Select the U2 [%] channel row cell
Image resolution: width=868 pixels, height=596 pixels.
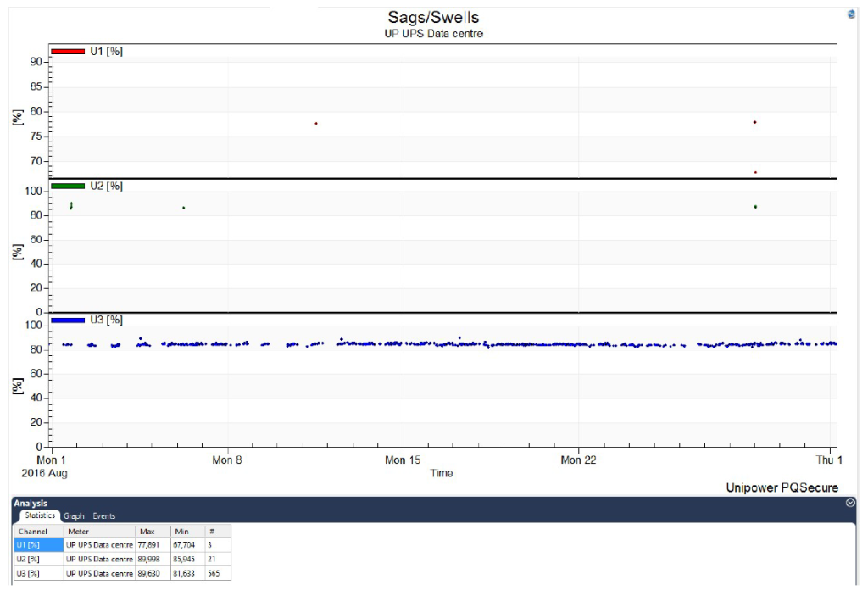(39, 560)
